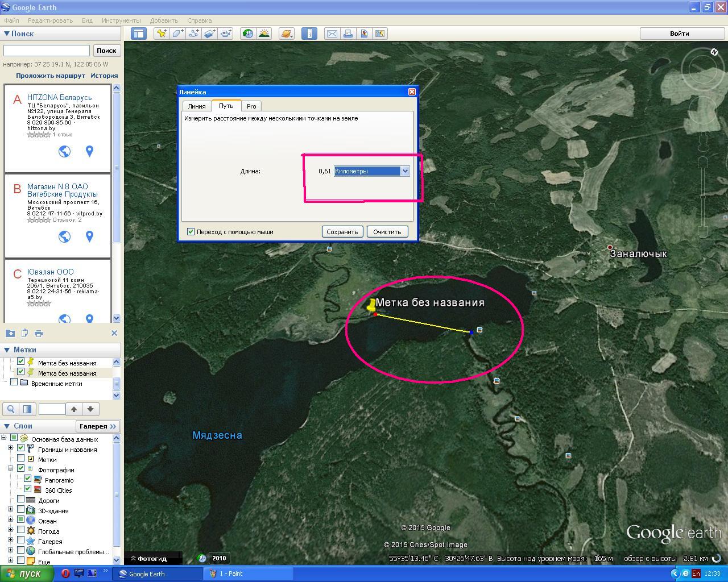Open the Инструменты menu

point(121,20)
